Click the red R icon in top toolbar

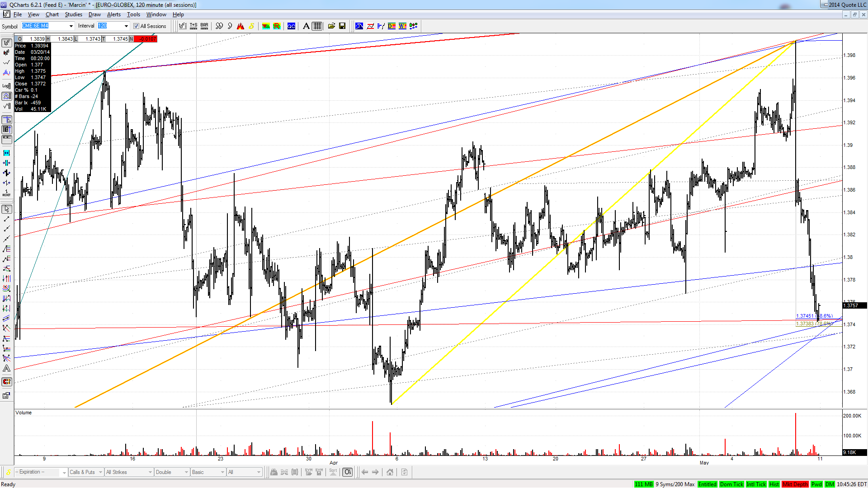coord(277,26)
